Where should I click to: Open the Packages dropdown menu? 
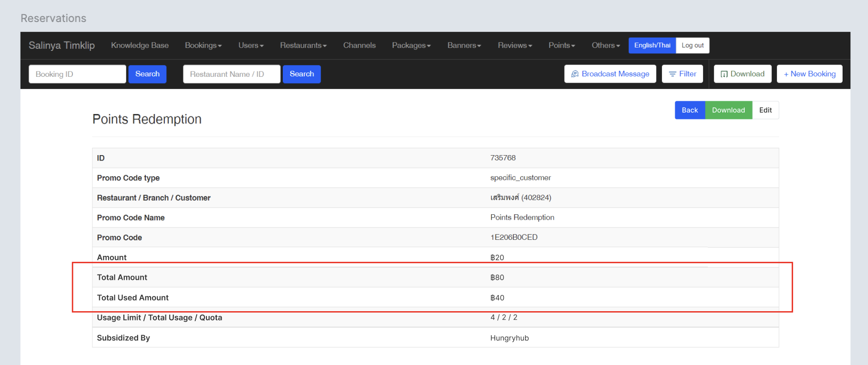[411, 46]
